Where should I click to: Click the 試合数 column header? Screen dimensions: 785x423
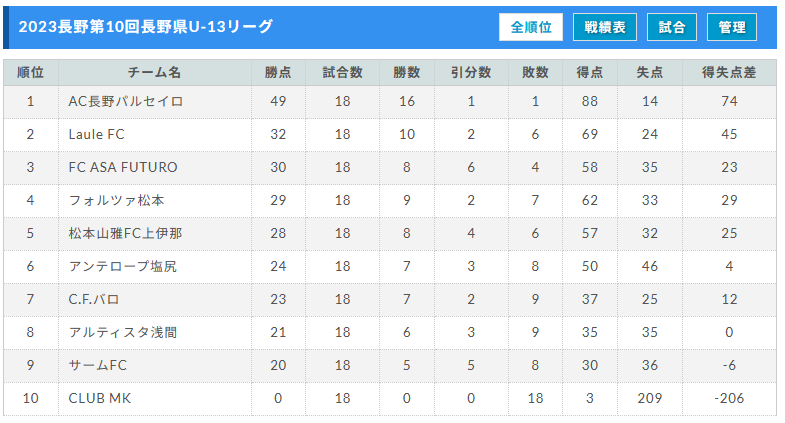(342, 73)
